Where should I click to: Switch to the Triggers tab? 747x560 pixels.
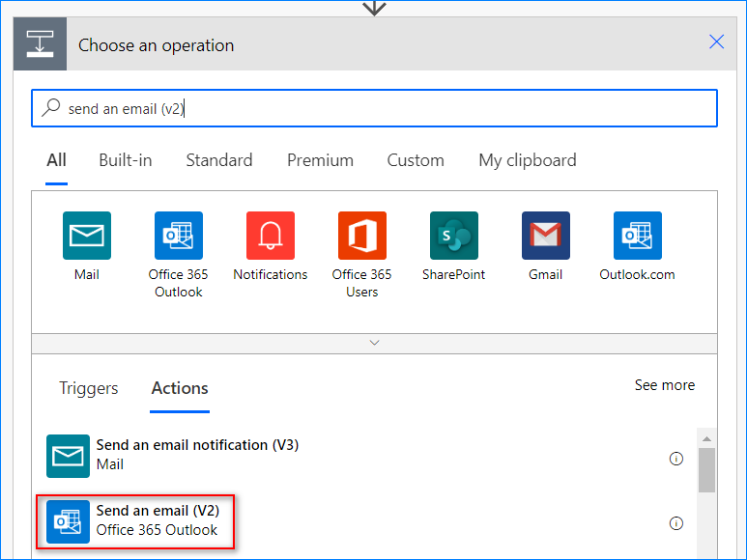[89, 388]
